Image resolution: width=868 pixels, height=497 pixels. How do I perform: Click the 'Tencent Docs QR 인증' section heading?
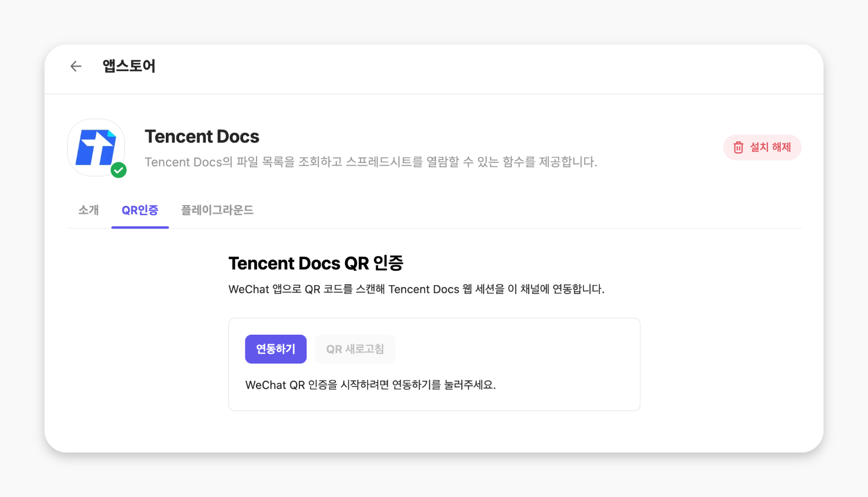315,264
